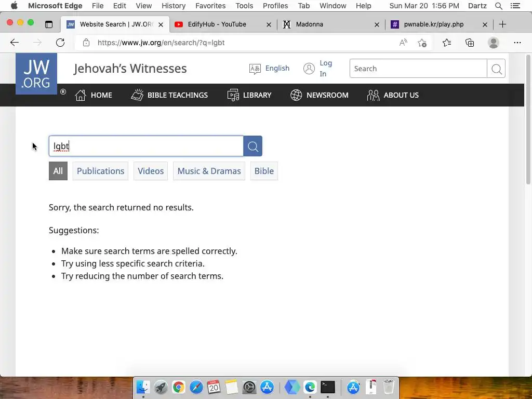
Task: Close the EdifyHub - YouTube tab
Action: [269, 24]
